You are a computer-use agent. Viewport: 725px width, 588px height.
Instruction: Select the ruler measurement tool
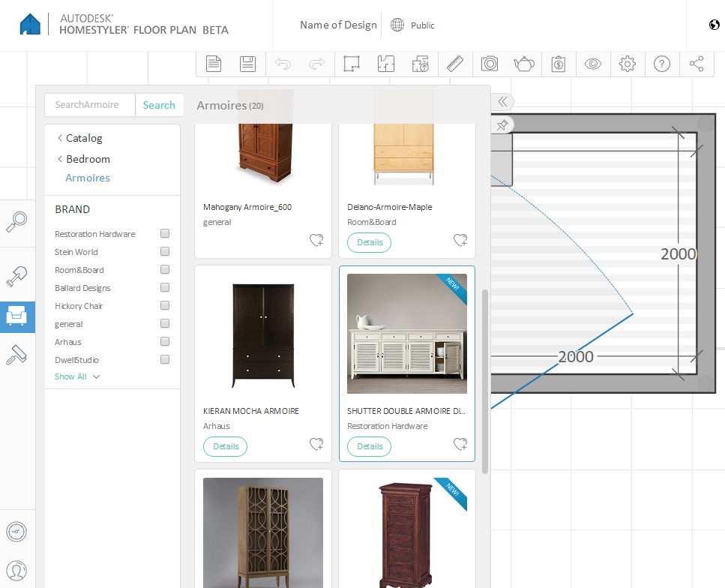(x=454, y=64)
